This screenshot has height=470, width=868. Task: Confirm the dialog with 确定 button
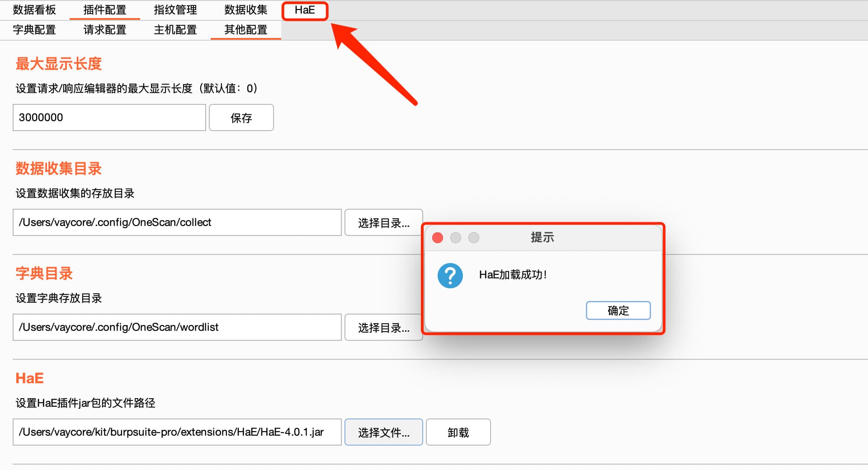(x=618, y=310)
